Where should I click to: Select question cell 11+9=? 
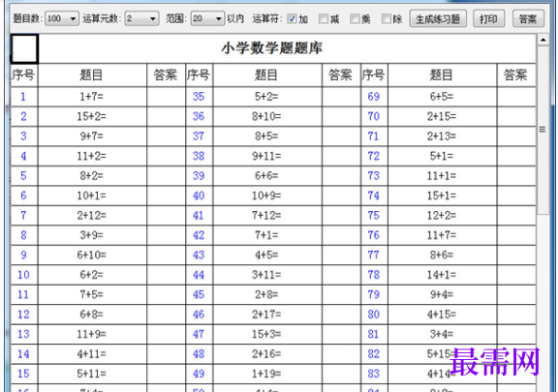click(x=92, y=334)
